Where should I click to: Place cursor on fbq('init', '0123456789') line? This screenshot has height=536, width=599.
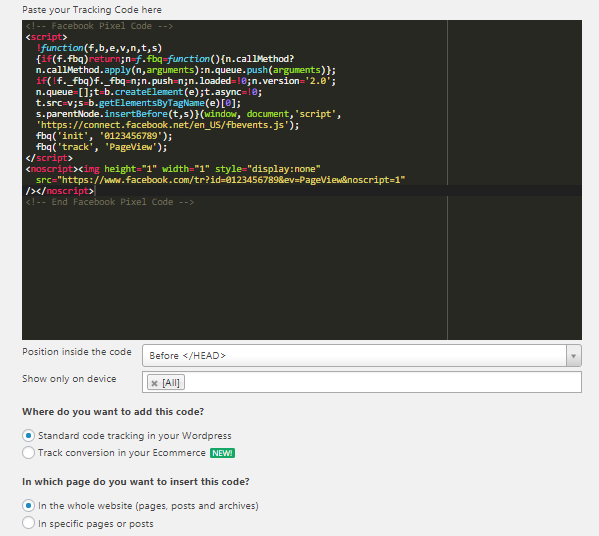(x=104, y=136)
